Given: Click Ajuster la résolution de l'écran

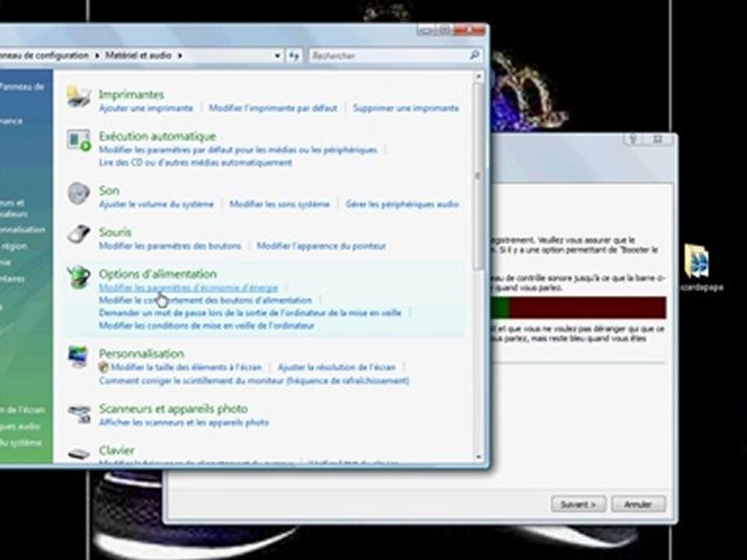Looking at the screenshot, I should point(337,367).
